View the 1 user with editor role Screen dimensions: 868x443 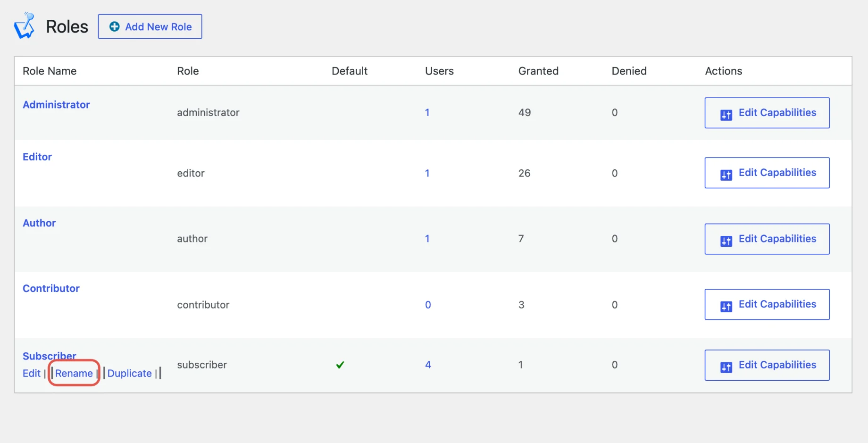(x=427, y=173)
